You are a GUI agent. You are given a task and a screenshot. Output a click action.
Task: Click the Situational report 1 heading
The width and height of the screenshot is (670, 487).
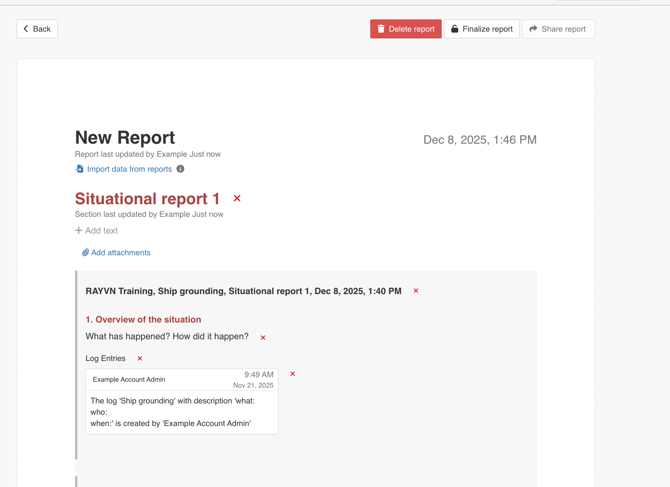(147, 199)
